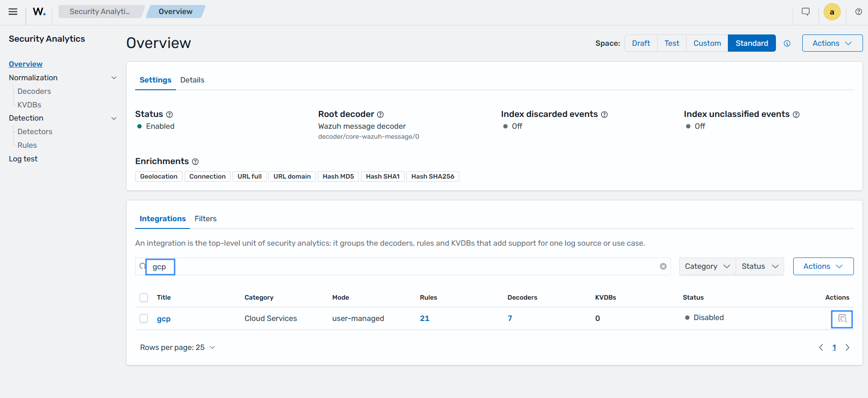Go to next page arrow

[x=847, y=348]
